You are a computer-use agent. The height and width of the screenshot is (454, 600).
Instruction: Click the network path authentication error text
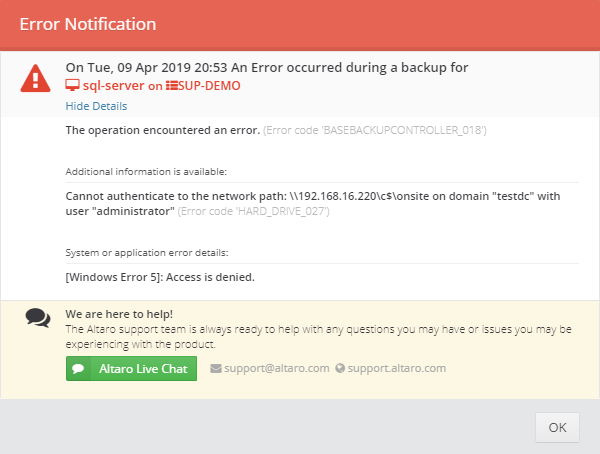coord(313,203)
